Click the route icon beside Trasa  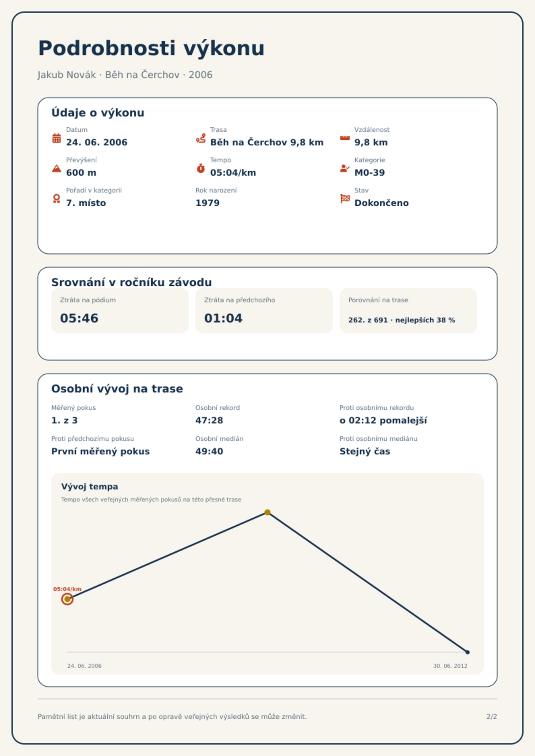pos(201,138)
